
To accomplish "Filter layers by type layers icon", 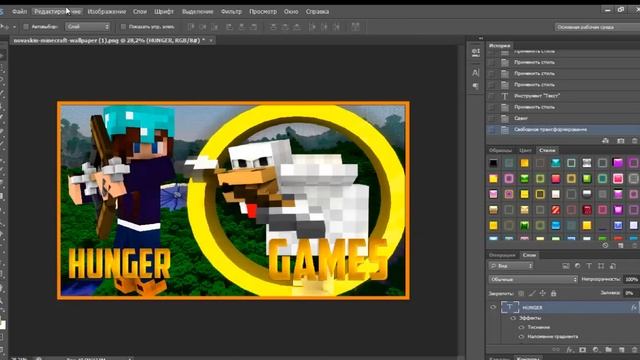I will (589, 266).
